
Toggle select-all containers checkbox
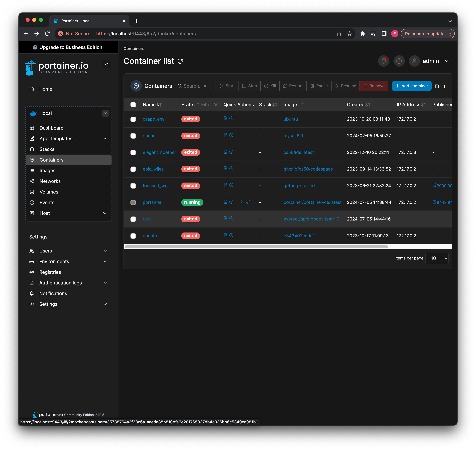[x=133, y=105]
